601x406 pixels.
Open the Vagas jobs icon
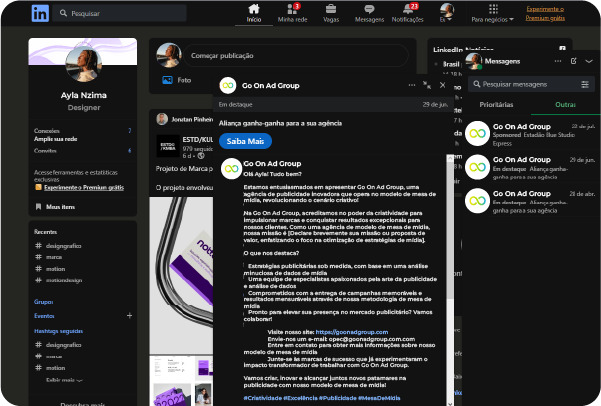[x=332, y=9]
